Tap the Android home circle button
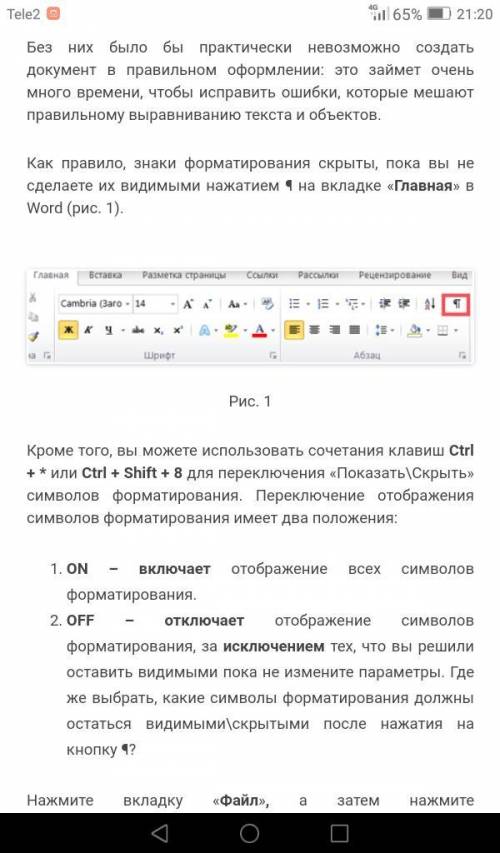 (250, 832)
